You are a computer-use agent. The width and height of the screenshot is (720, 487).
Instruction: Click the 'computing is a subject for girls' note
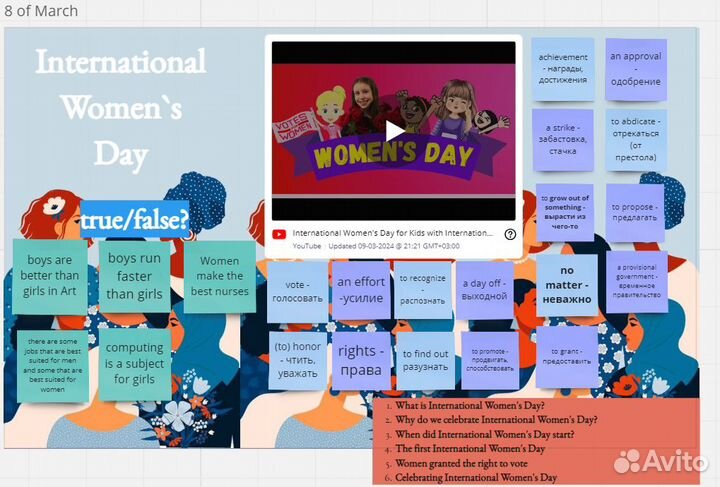pyautogui.click(x=134, y=364)
